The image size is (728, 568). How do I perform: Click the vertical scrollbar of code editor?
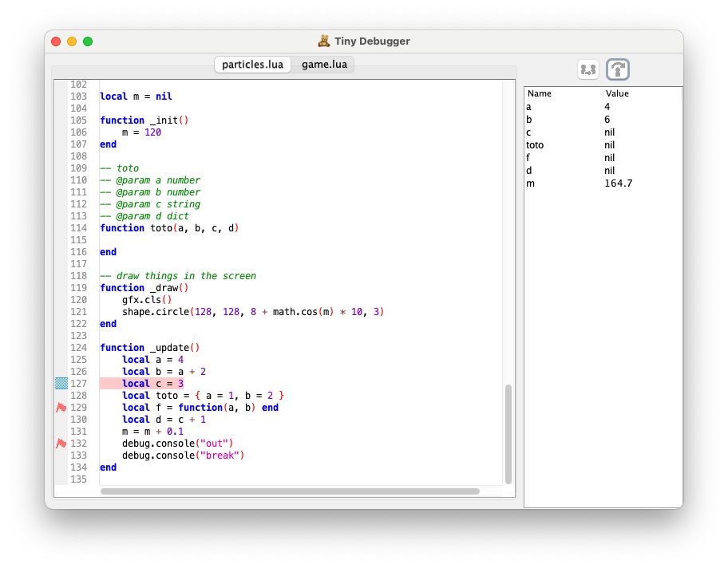(x=508, y=433)
